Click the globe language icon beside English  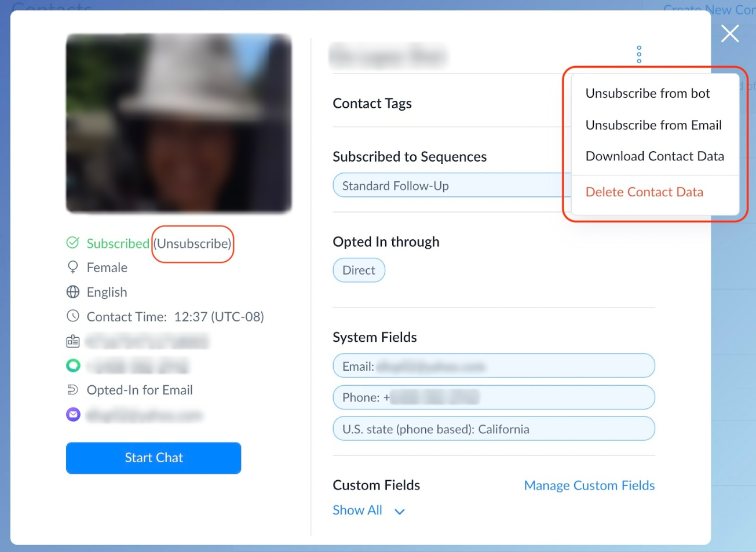pos(73,292)
